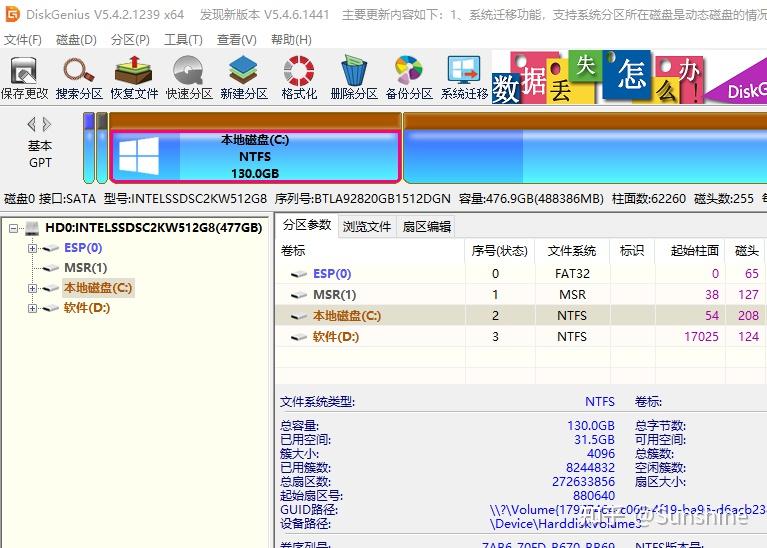Viewport: 767px width, 548px height.
Task: Click the 系统迁移 (System migration) icon
Action: coord(464,77)
